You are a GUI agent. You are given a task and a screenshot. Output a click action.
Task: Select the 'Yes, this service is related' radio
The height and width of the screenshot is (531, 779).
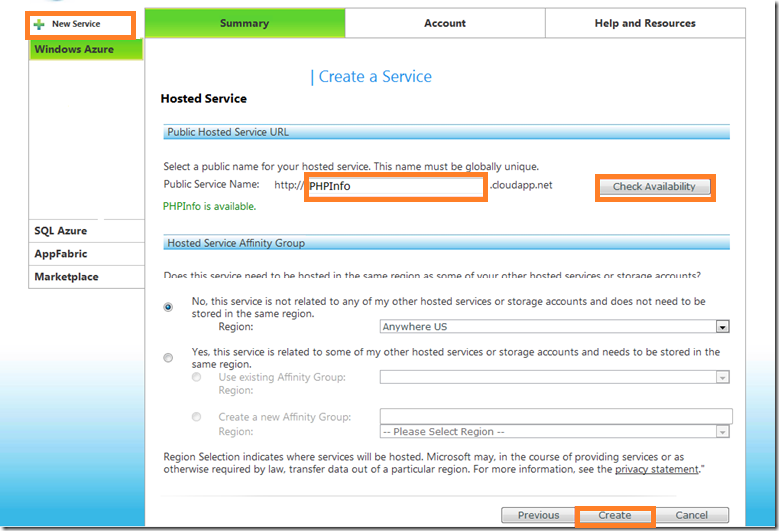pos(168,358)
